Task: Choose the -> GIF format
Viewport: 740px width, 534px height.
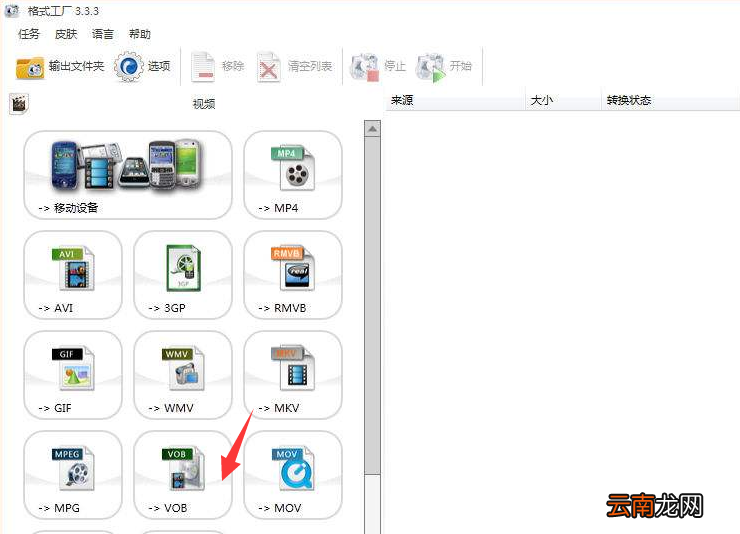Action: (73, 375)
